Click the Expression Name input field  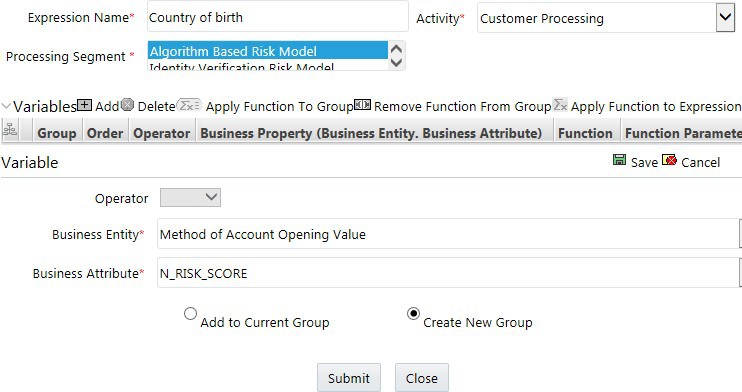278,17
